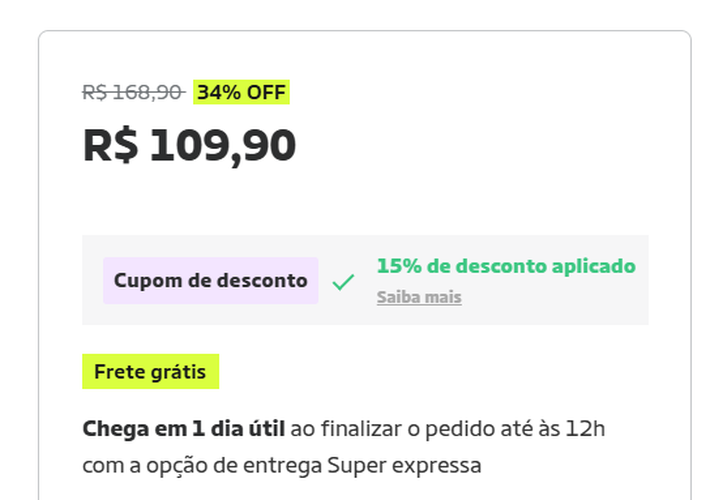Click the 15% de desconto aplicado text
This screenshot has height=500, width=710.
click(x=506, y=266)
